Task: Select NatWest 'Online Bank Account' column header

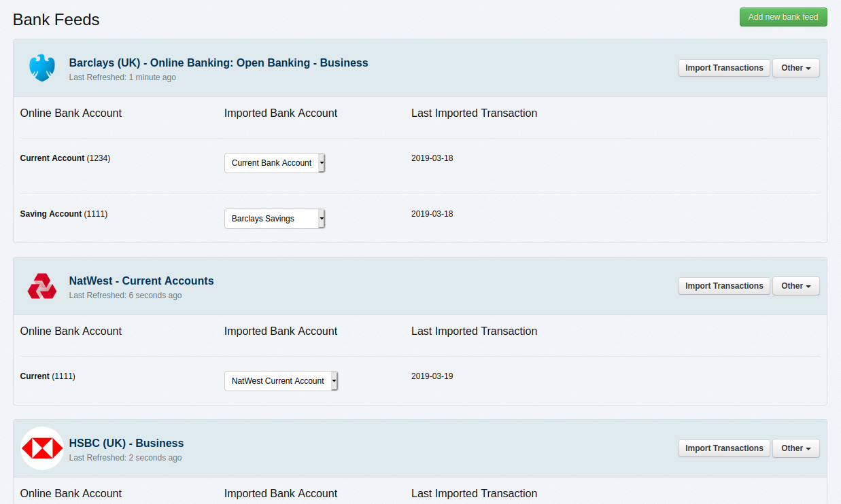Action: (x=71, y=331)
